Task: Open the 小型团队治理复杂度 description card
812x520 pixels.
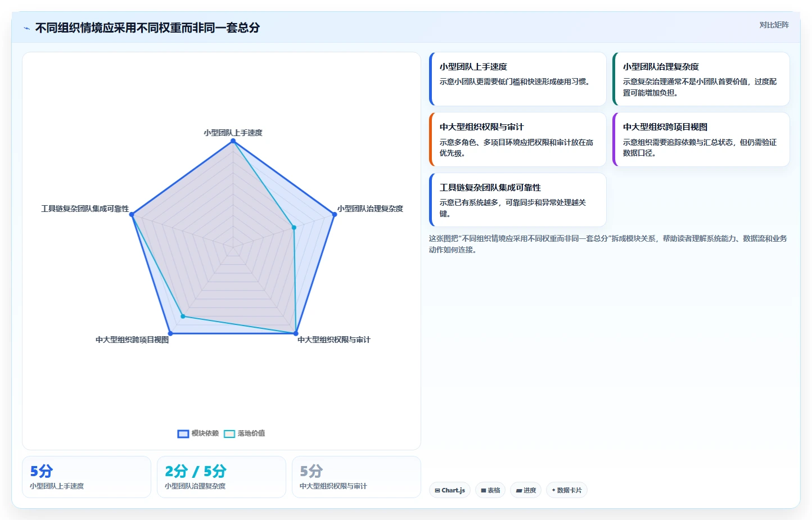Action: [701, 79]
